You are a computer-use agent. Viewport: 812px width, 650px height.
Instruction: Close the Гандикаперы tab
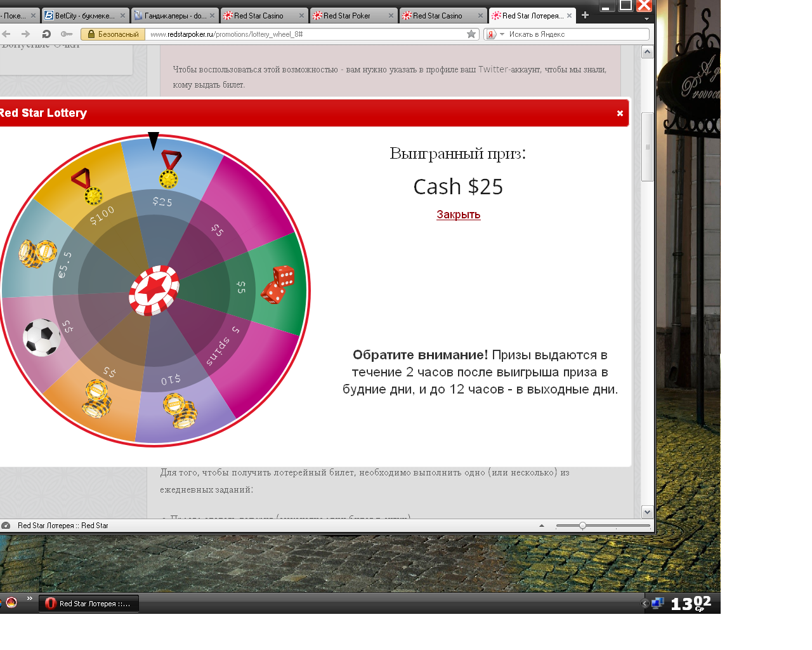click(x=212, y=16)
